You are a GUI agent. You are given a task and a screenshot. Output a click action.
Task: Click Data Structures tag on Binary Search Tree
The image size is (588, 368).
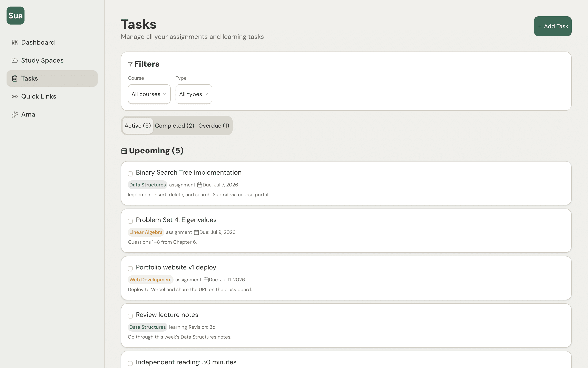click(x=147, y=185)
